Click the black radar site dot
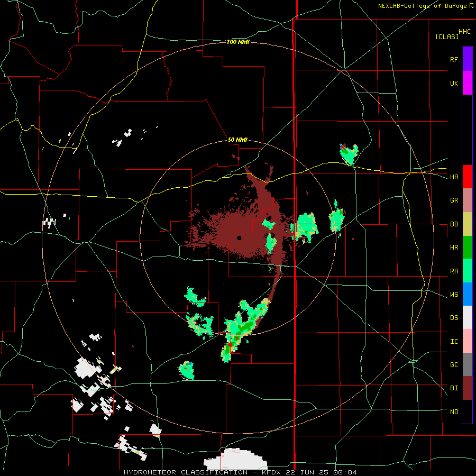The width and height of the screenshot is (476, 476). (239, 237)
